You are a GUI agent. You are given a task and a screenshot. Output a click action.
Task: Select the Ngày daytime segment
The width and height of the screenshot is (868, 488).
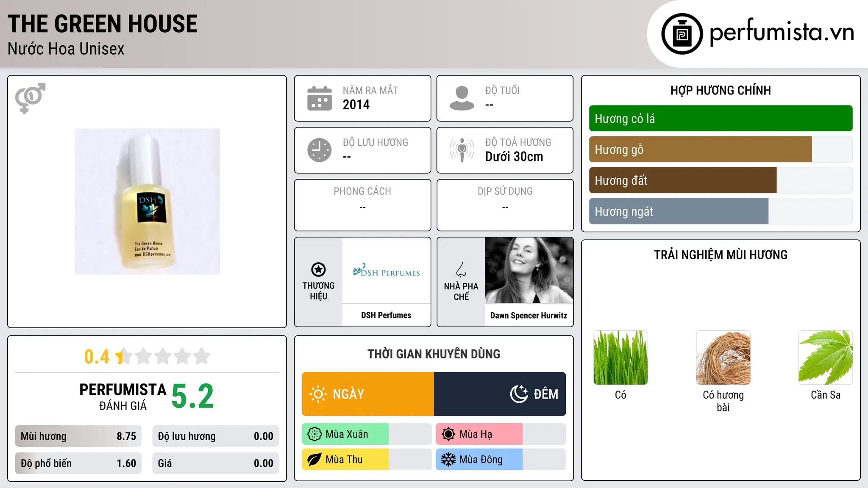(x=368, y=394)
